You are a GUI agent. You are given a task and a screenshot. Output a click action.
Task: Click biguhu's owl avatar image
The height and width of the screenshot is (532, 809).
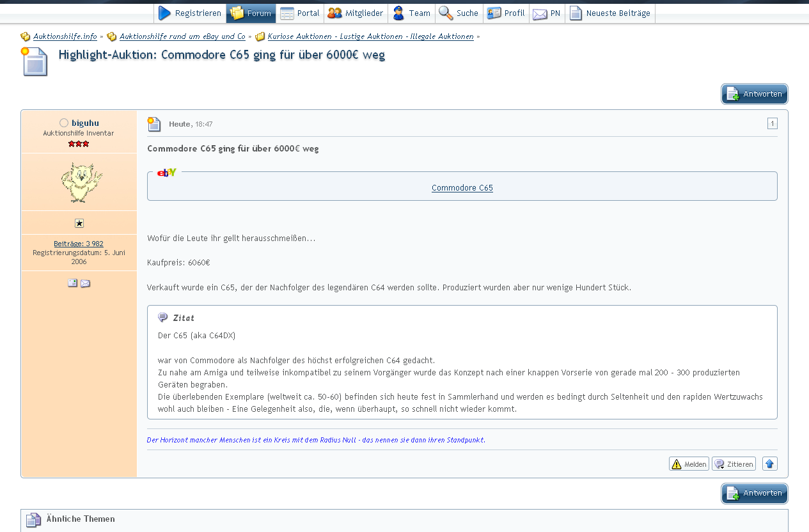(81, 183)
